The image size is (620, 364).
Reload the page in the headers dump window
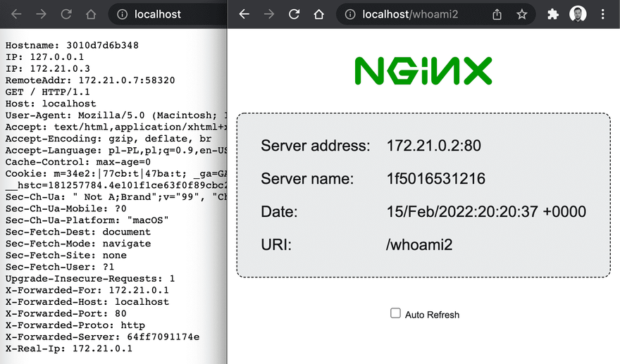pyautogui.click(x=66, y=14)
